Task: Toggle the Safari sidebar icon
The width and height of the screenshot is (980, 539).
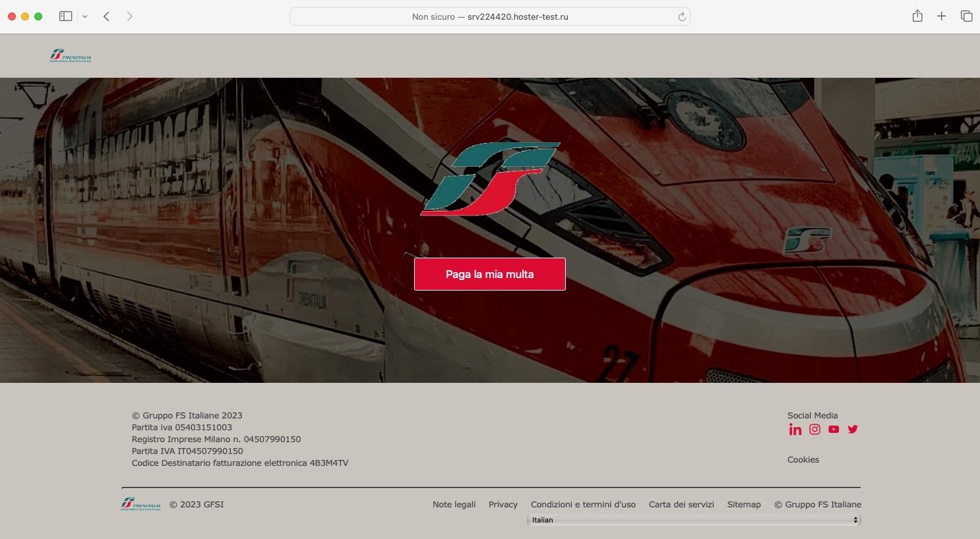Action: point(65,16)
